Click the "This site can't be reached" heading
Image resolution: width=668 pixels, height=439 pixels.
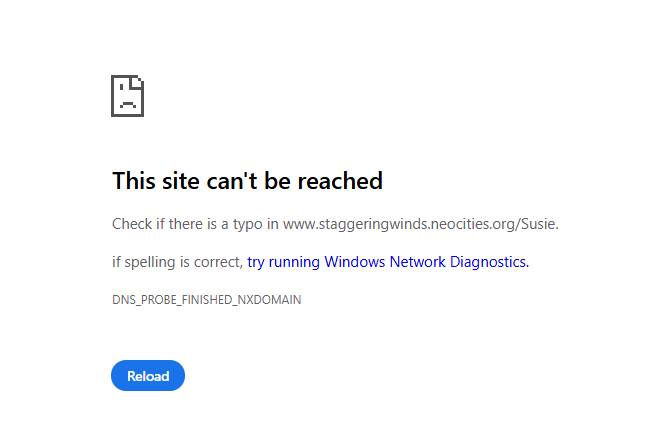[247, 181]
